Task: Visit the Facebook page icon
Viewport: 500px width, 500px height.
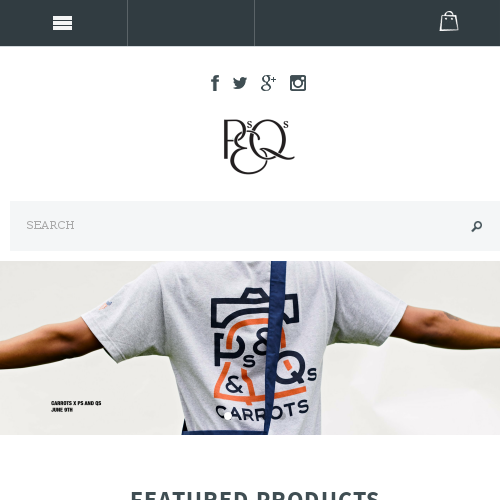Action: click(x=215, y=83)
